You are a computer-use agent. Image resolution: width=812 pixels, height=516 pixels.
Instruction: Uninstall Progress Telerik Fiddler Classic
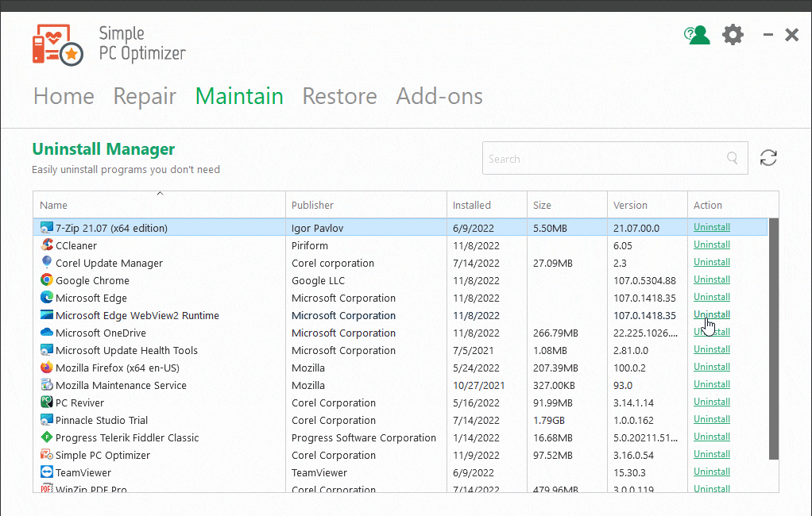712,437
